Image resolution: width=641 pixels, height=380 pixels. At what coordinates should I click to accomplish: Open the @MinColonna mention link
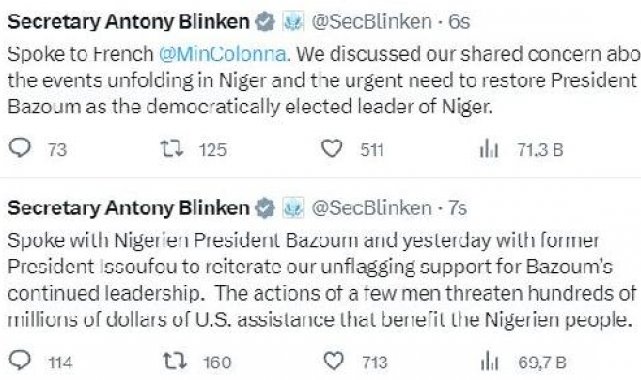(224, 54)
